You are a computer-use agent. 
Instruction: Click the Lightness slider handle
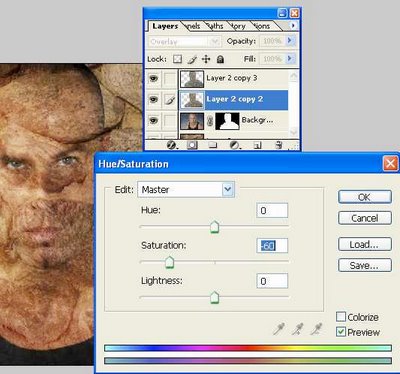[215, 297]
